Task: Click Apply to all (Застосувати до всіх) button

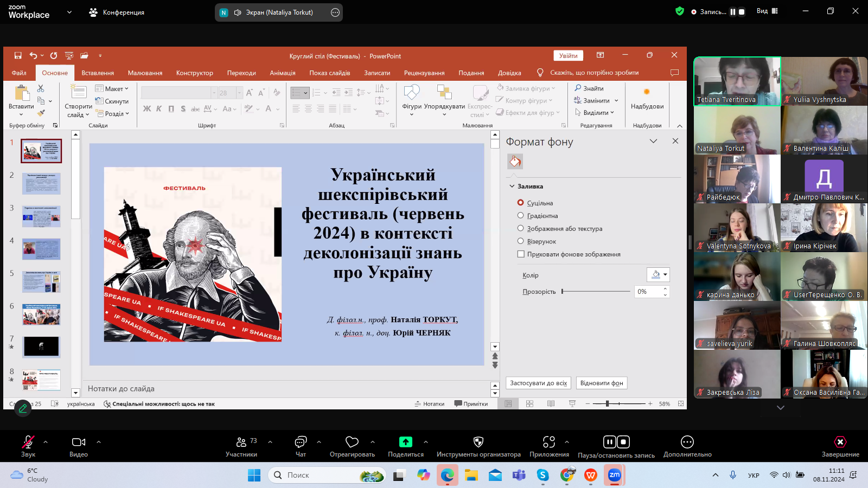Action: (x=538, y=383)
